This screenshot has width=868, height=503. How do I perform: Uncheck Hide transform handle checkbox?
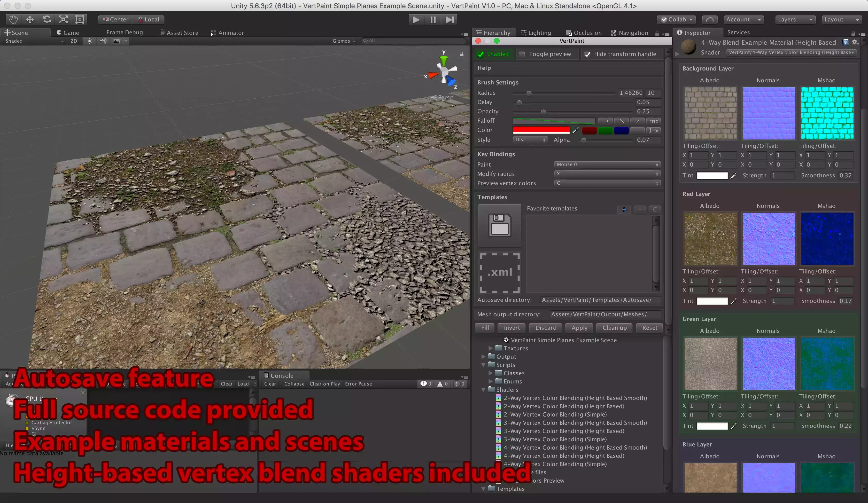(x=587, y=54)
